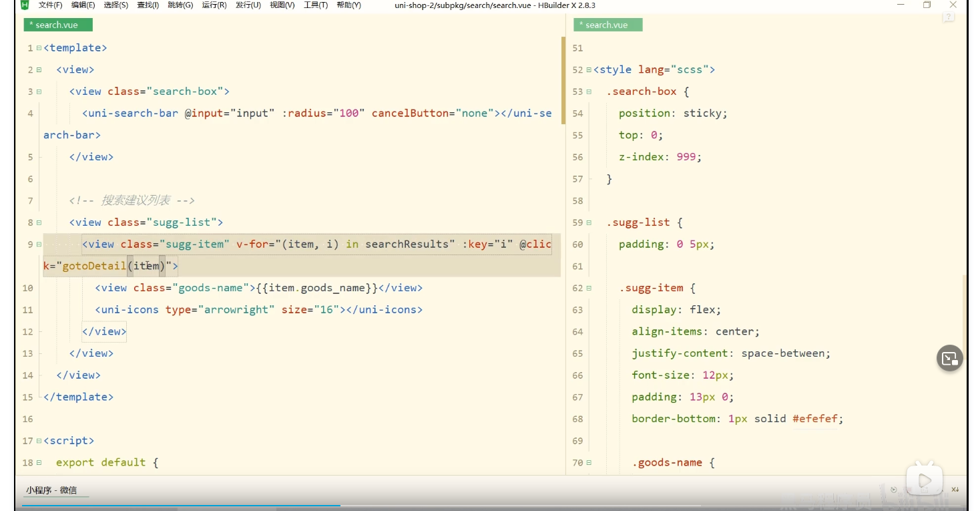Image resolution: width=980 pixels, height=511 pixels.
Task: Open the 视图(V) menu
Action: [282, 5]
